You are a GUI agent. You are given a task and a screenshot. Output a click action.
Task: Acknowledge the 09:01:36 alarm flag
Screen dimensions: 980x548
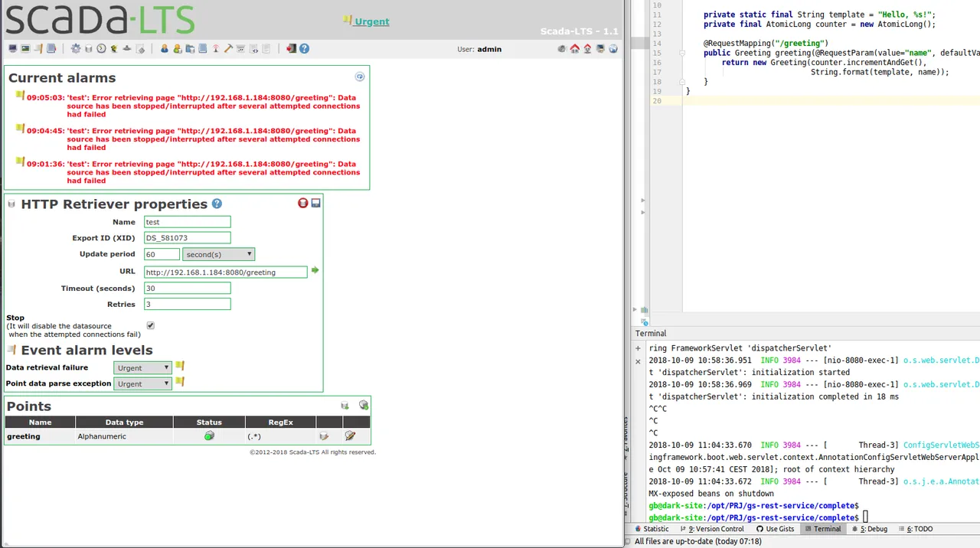[x=20, y=161]
